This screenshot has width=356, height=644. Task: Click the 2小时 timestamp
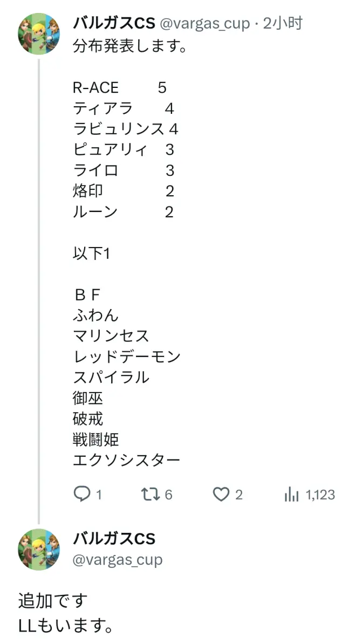click(x=283, y=23)
